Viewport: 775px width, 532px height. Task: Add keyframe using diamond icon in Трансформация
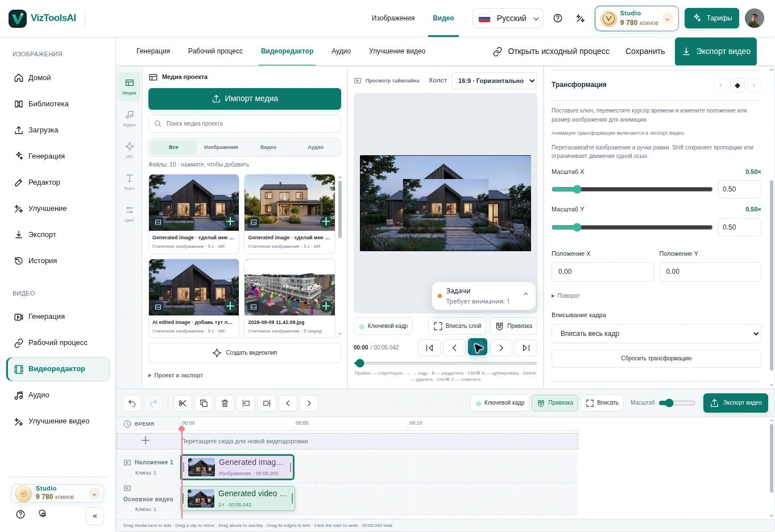pyautogui.click(x=737, y=85)
